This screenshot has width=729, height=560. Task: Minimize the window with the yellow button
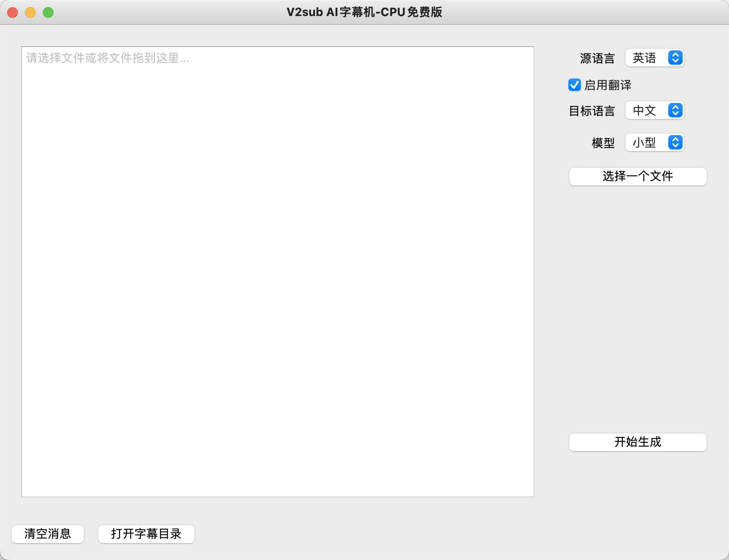tap(30, 12)
